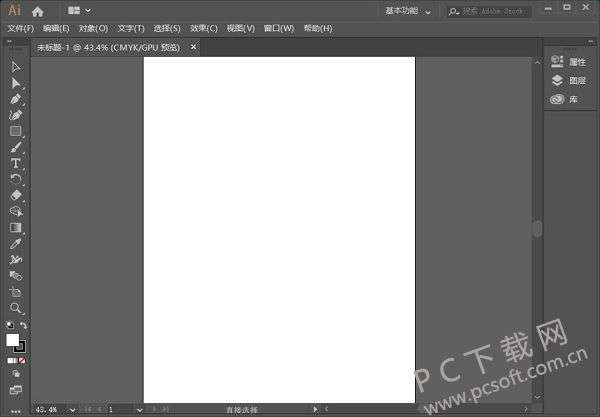Screen dimensions: 600x417
Task: Open the 帮助(H) menu
Action: (318, 28)
